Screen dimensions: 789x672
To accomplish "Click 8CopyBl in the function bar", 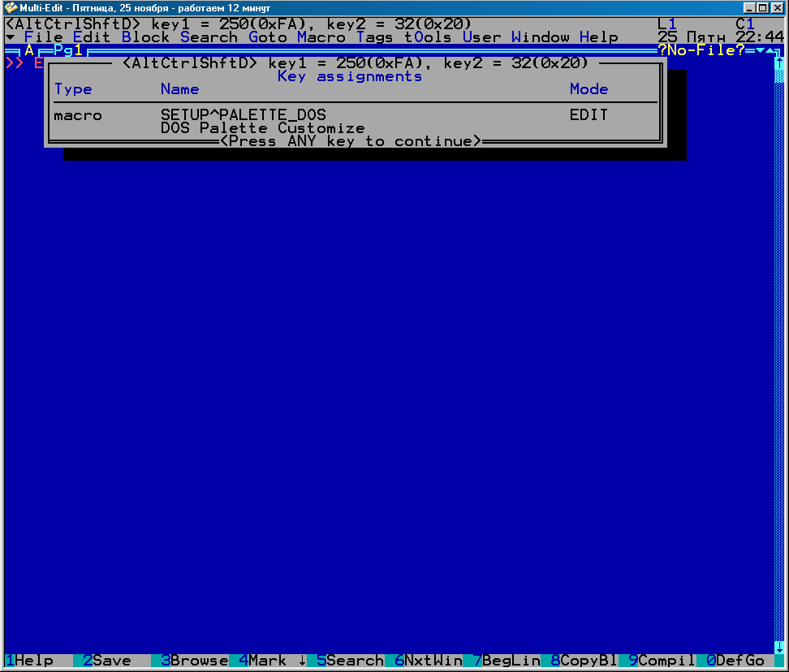I will click(x=584, y=661).
